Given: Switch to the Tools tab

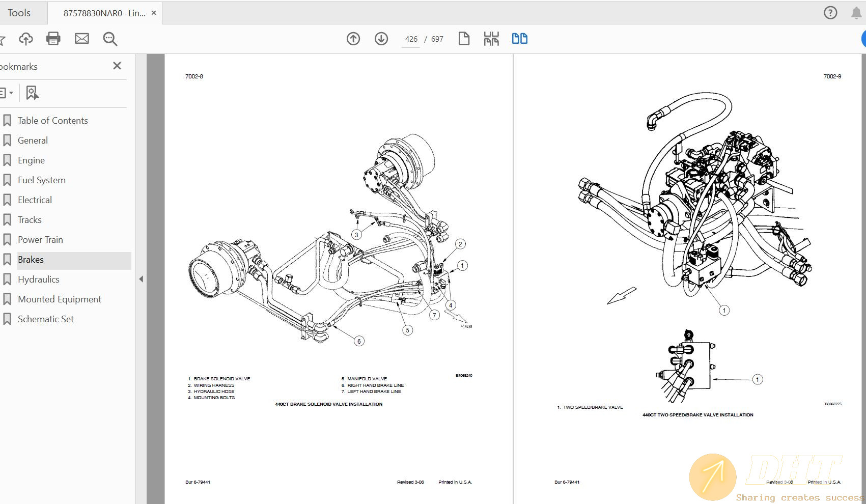Looking at the screenshot, I should (19, 13).
